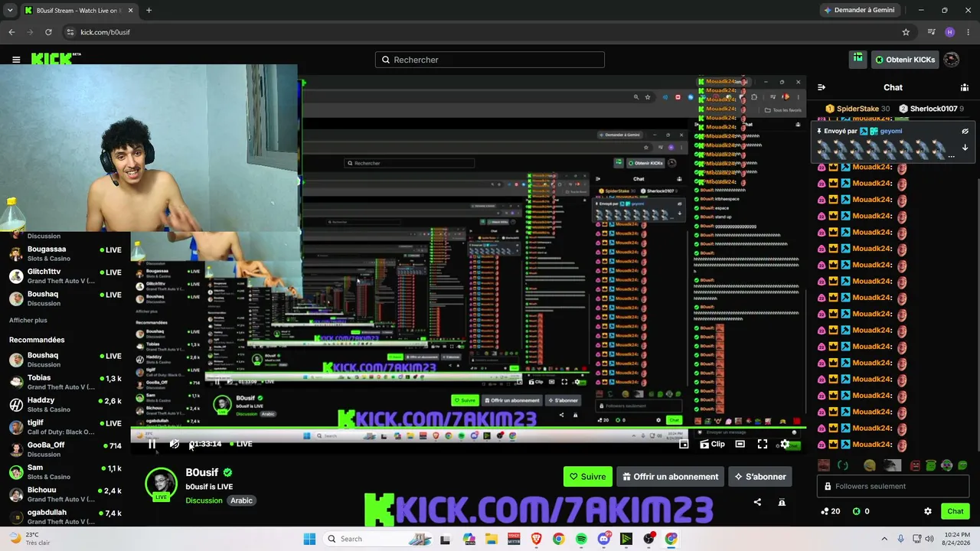Open B0usif's channel avatar
Viewport: 980px width, 551px height.
161,483
